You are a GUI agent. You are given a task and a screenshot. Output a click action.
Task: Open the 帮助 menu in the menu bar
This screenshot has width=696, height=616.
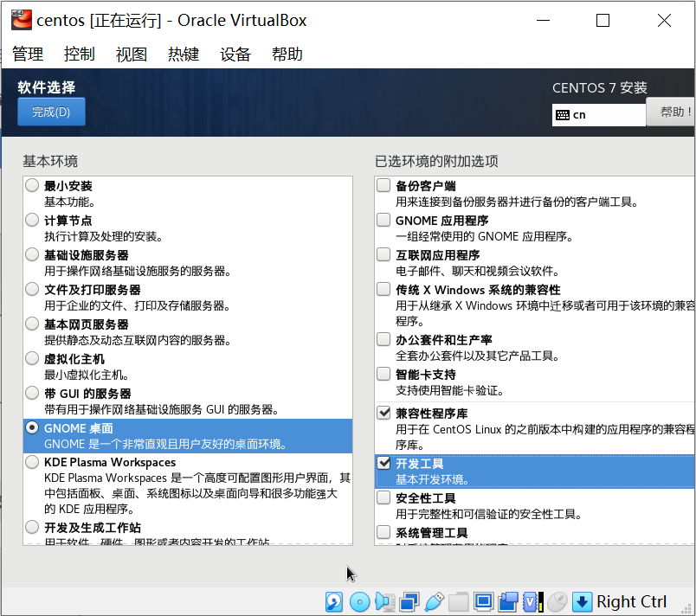tap(287, 55)
